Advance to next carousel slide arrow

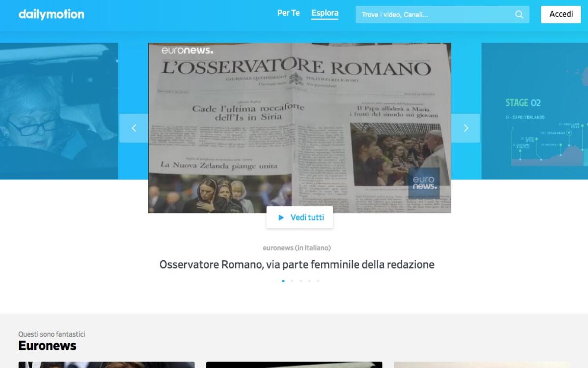point(465,128)
